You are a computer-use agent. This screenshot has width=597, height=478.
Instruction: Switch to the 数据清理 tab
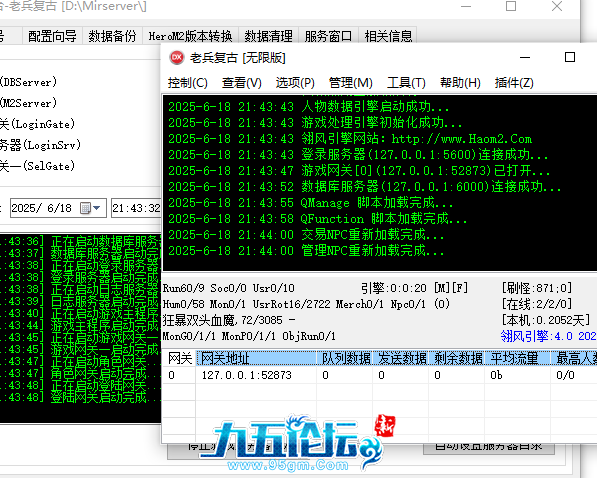pos(268,36)
